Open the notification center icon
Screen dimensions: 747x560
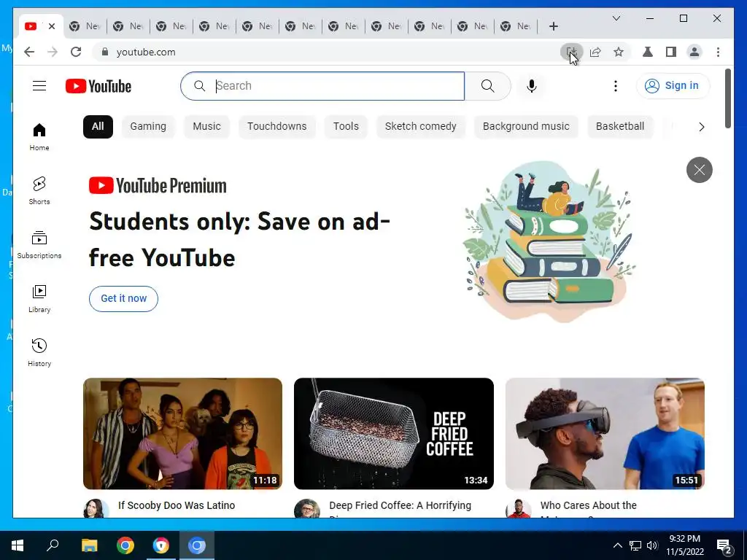(x=724, y=545)
